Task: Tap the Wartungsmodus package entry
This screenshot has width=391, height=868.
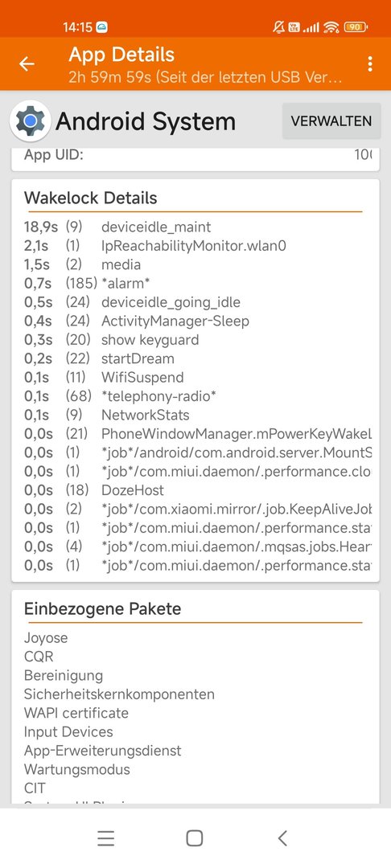Action: (77, 769)
